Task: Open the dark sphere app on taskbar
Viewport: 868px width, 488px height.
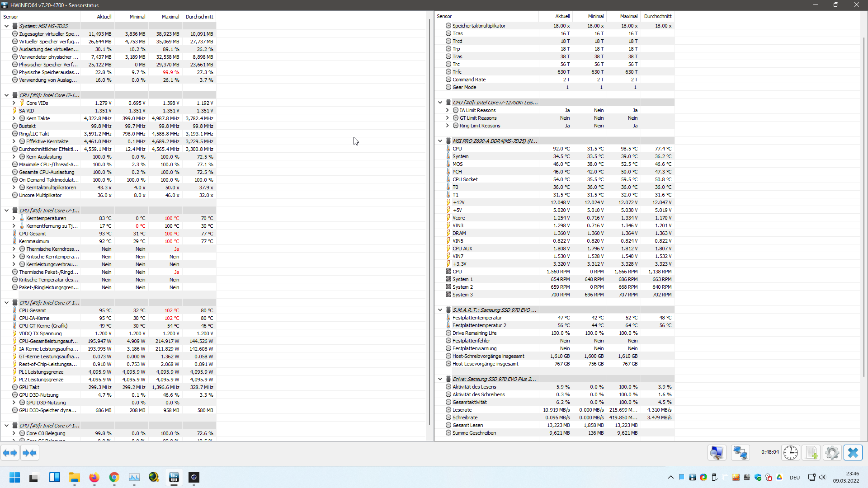Action: [x=194, y=477]
